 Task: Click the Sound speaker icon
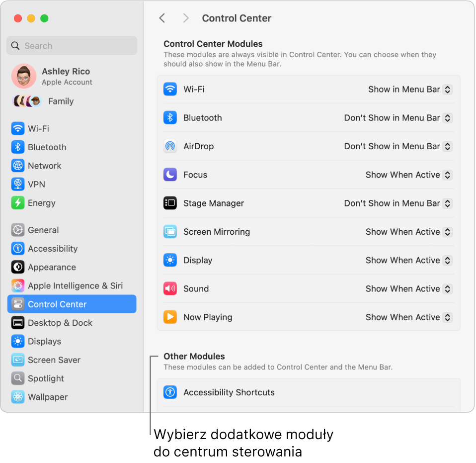[x=170, y=288]
